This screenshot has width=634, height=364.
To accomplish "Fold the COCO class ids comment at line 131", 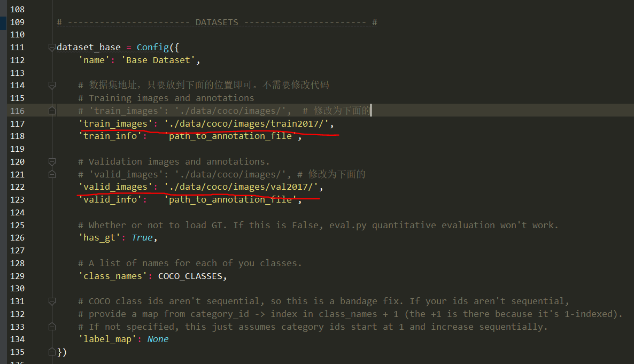I will coord(52,301).
